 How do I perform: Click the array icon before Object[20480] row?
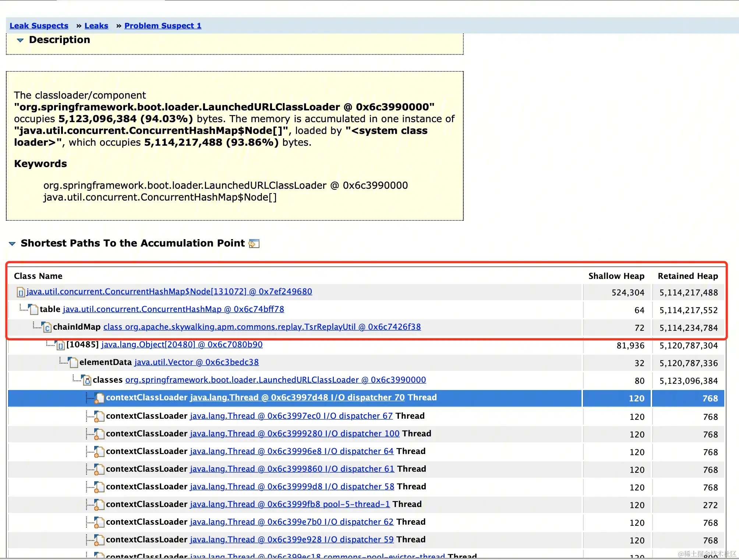[60, 345]
